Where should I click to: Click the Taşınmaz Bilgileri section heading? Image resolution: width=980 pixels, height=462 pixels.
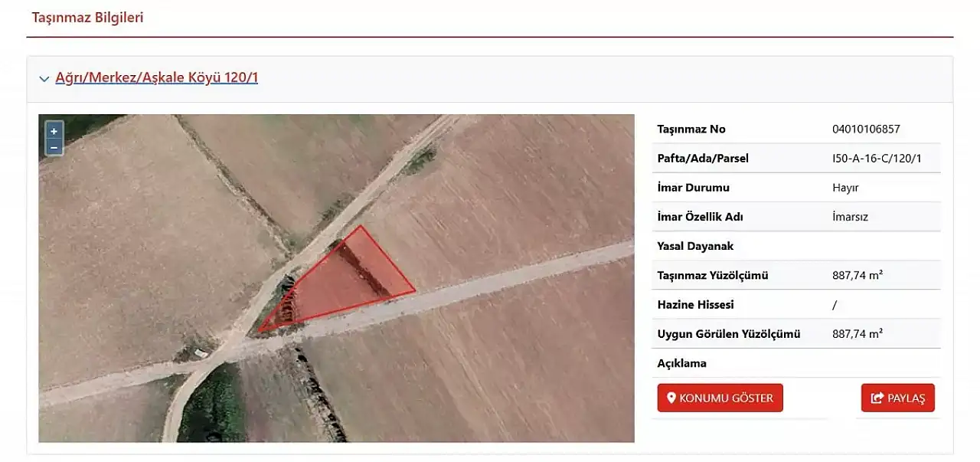pos(87,18)
